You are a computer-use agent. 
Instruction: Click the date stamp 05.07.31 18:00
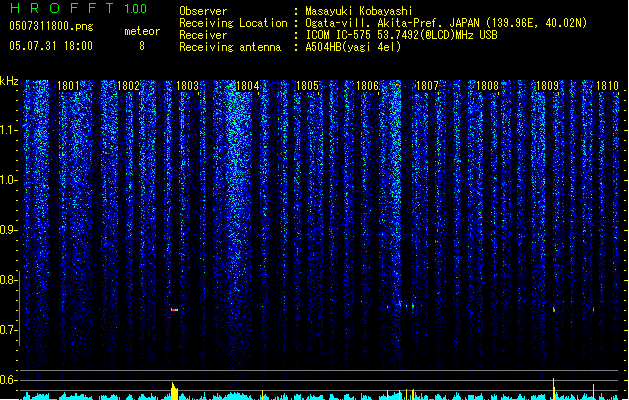tap(51, 46)
